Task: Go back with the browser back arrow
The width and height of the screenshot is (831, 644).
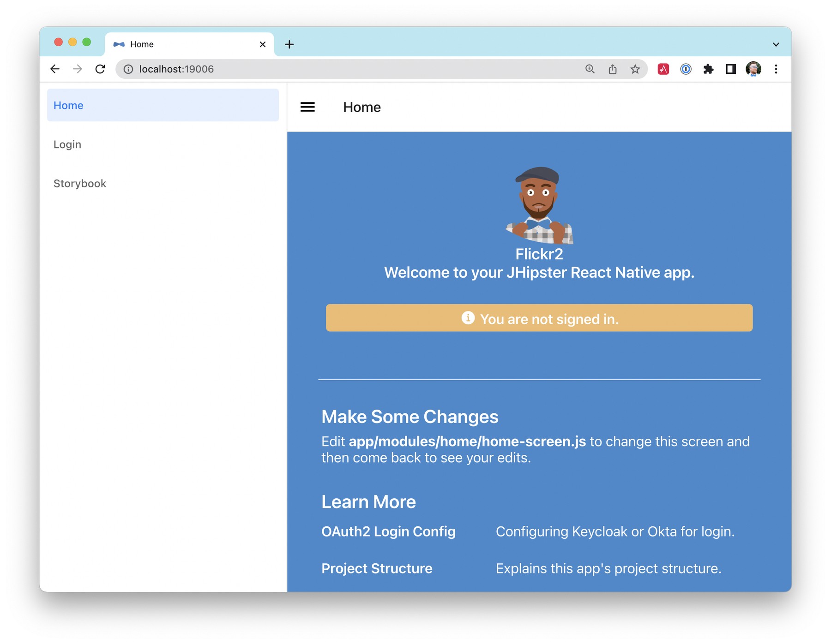Action: (x=55, y=69)
